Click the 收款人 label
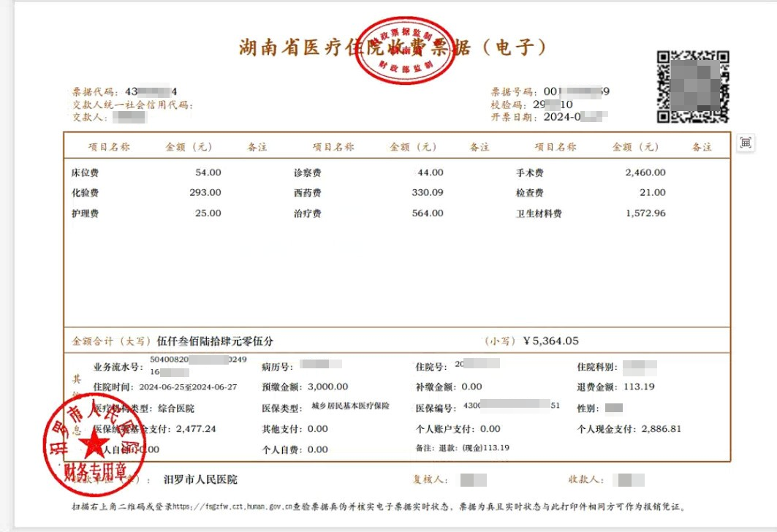This screenshot has width=777, height=532. coord(585,479)
